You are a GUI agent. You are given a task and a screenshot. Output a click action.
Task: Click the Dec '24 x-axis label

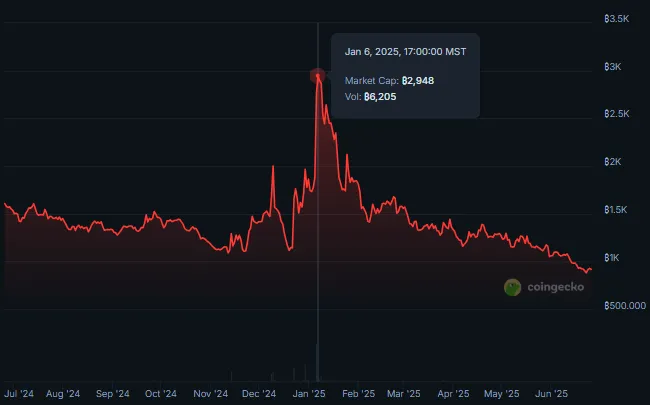point(259,393)
